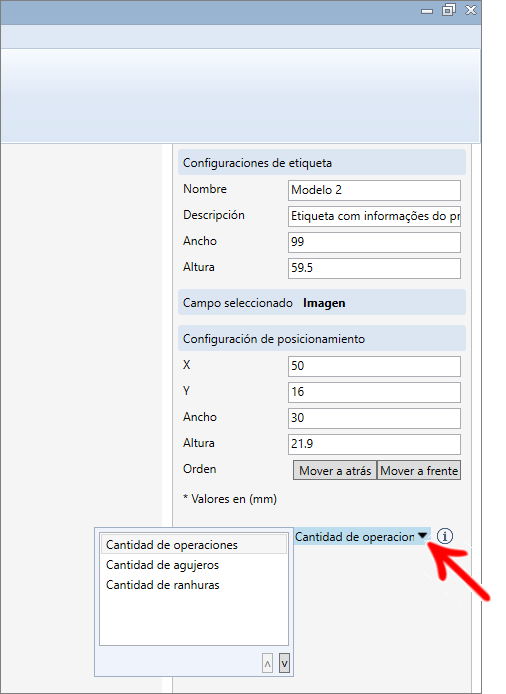Viewport: 506px width, 694px height.
Task: Click the info icon next to dropdown
Action: click(x=444, y=536)
